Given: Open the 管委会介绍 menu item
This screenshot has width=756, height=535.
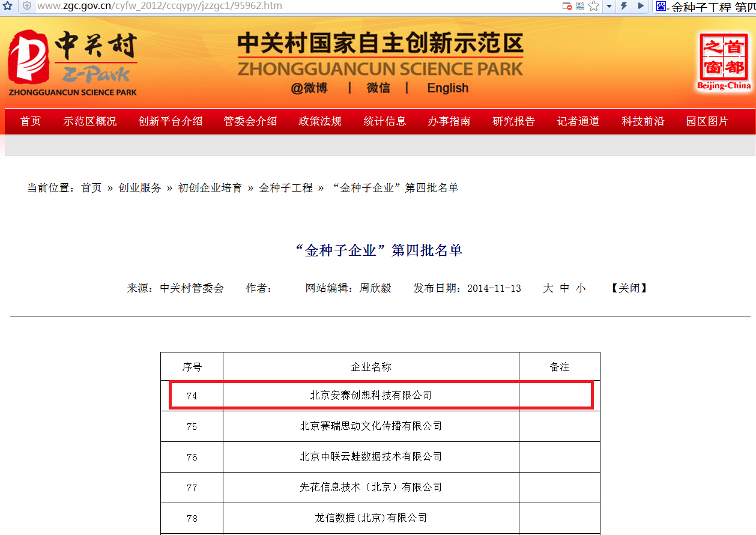Looking at the screenshot, I should 250,121.
